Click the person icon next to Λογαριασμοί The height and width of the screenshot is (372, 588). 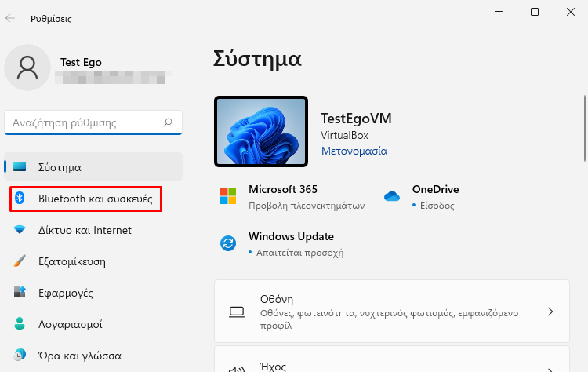coord(20,323)
